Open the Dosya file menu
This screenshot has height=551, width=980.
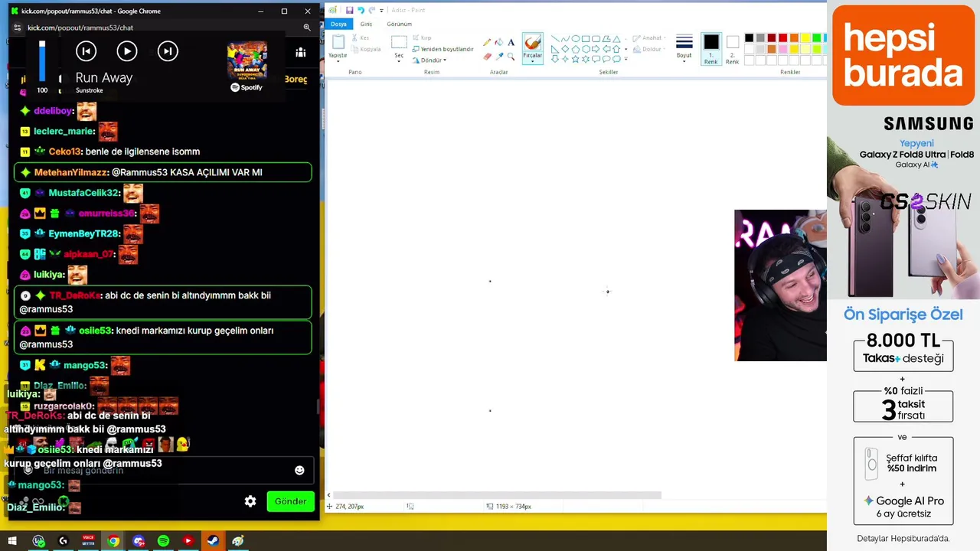click(x=338, y=24)
